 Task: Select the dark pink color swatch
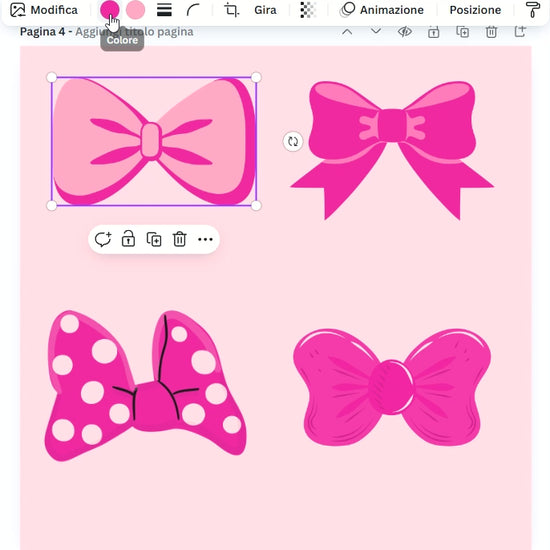tap(110, 9)
